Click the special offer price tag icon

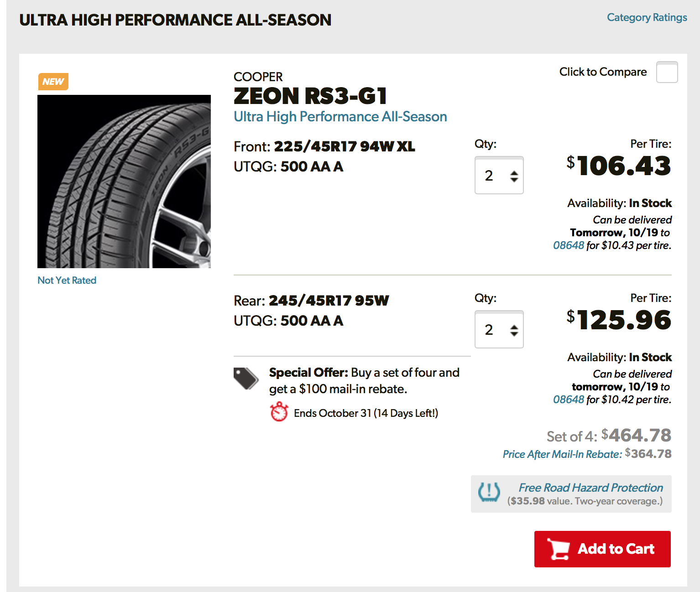click(x=246, y=378)
